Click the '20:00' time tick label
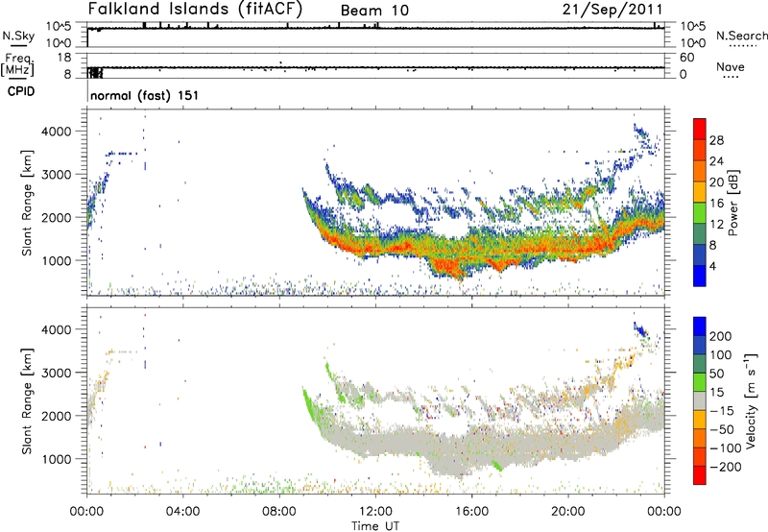Viewport: 768px width, 532px height. pyautogui.click(x=567, y=512)
